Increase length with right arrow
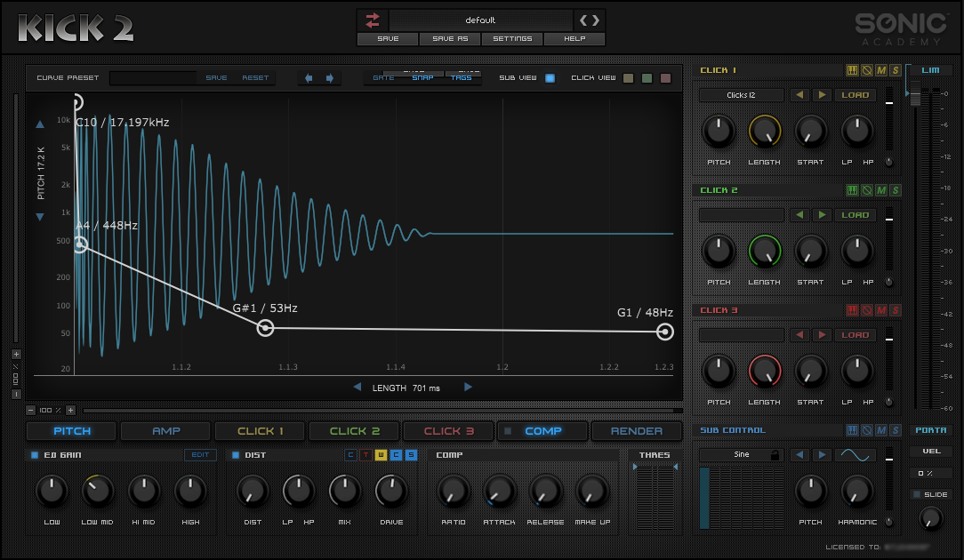 pyautogui.click(x=468, y=388)
